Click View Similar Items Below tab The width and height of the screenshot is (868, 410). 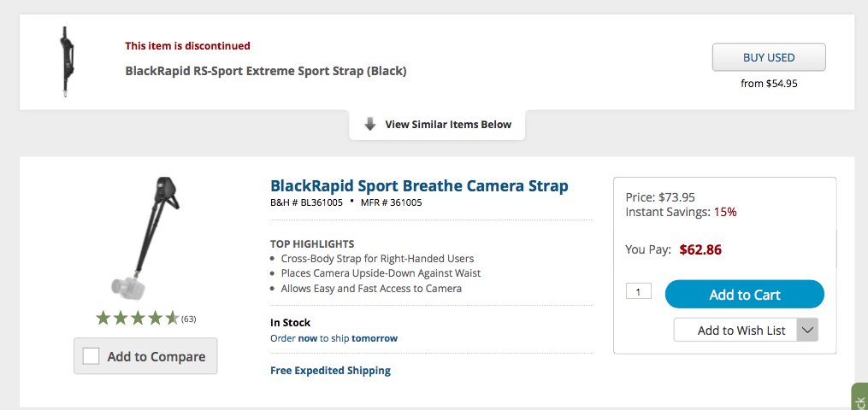(437, 125)
